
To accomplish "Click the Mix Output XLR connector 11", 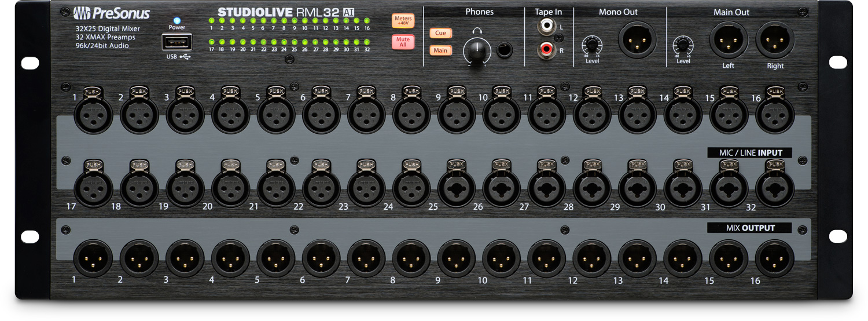I will (x=547, y=258).
